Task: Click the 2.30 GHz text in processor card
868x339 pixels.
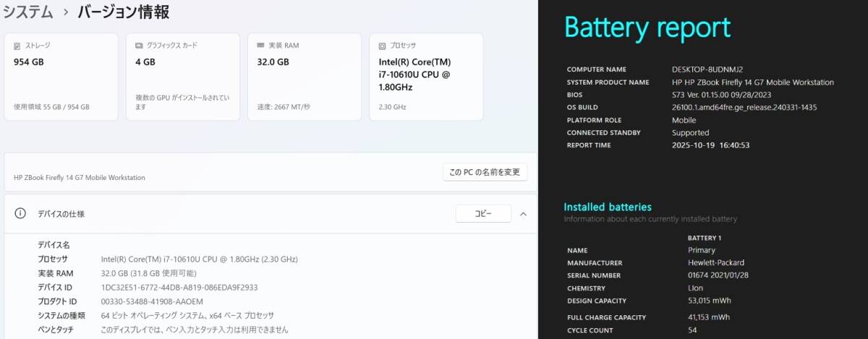Action: coord(393,107)
